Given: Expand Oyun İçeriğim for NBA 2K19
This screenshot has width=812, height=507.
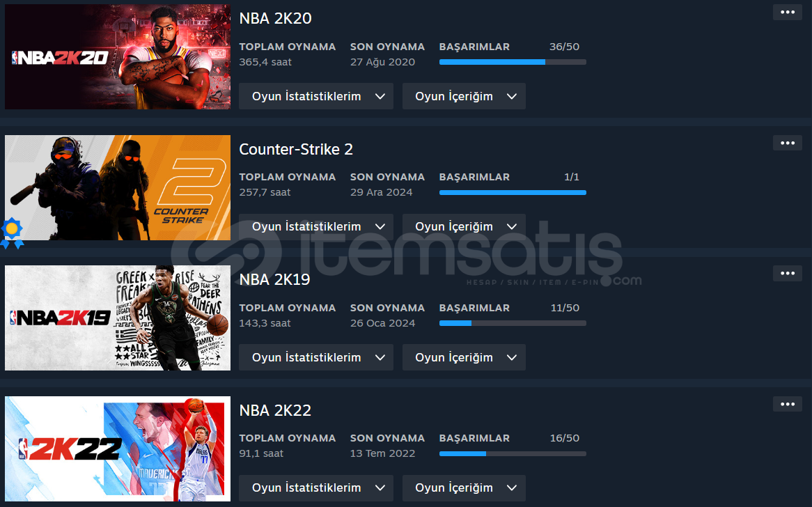Looking at the screenshot, I should coord(464,357).
